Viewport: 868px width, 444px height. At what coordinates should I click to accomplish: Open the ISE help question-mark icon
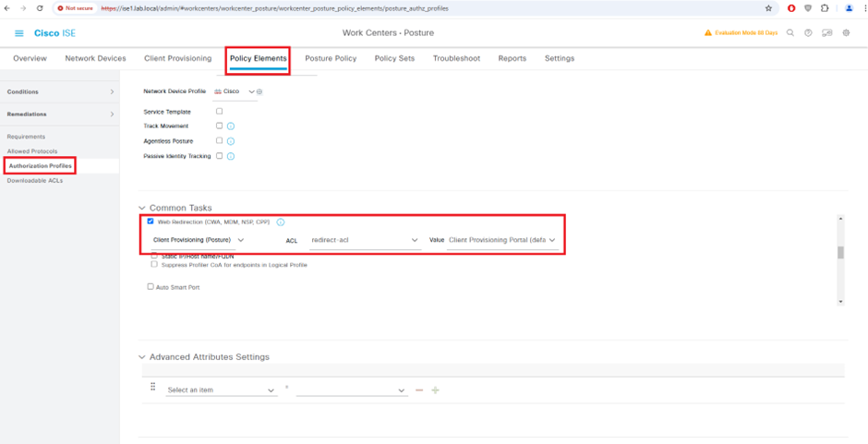[808, 32]
